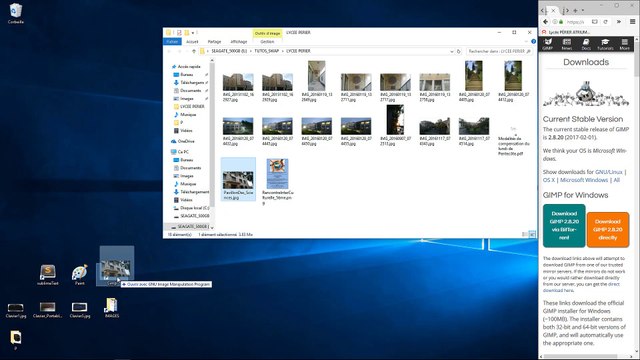Expand the Explorer ribbon with chevron
Image resolution: width=640 pixels, height=360 pixels.
click(x=526, y=42)
